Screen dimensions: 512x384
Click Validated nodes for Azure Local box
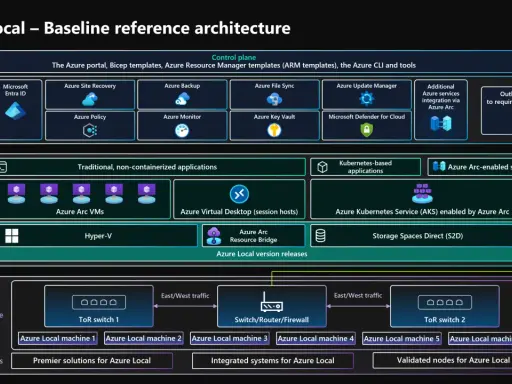442,360
